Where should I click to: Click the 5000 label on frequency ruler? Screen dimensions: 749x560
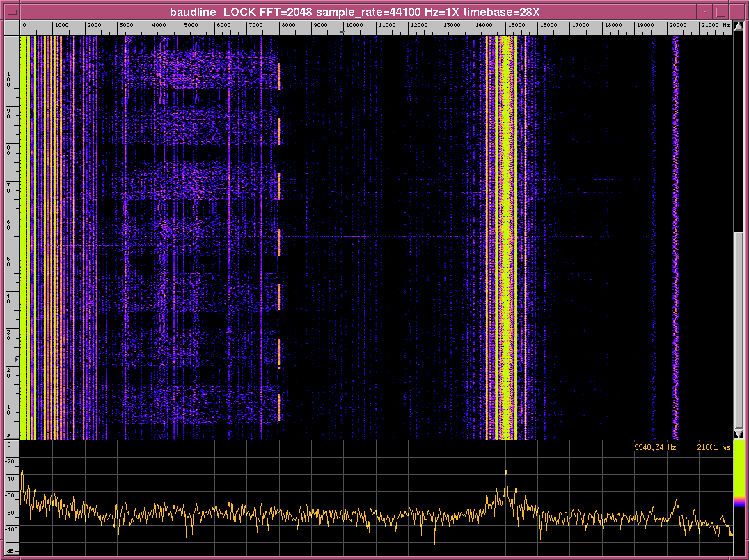pyautogui.click(x=191, y=25)
